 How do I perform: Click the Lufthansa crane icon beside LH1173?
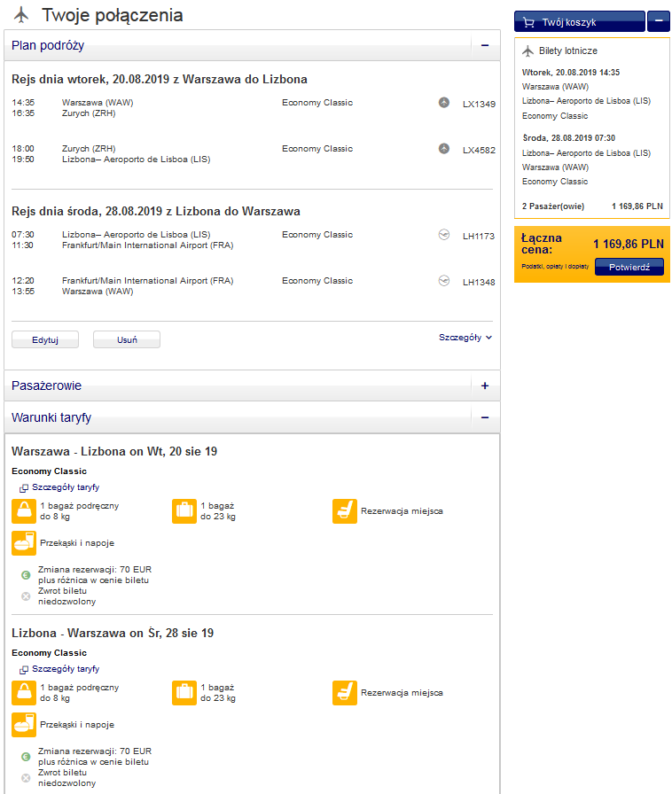click(443, 235)
